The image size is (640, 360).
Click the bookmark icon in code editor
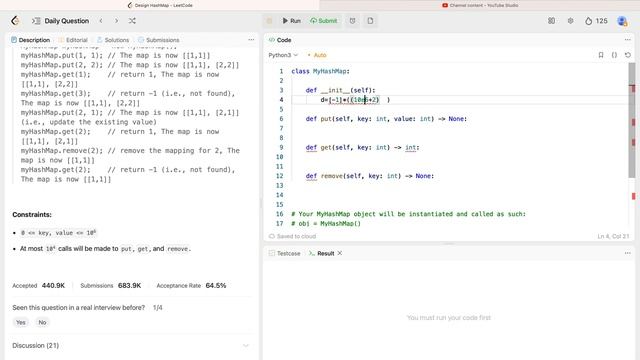coord(601,55)
